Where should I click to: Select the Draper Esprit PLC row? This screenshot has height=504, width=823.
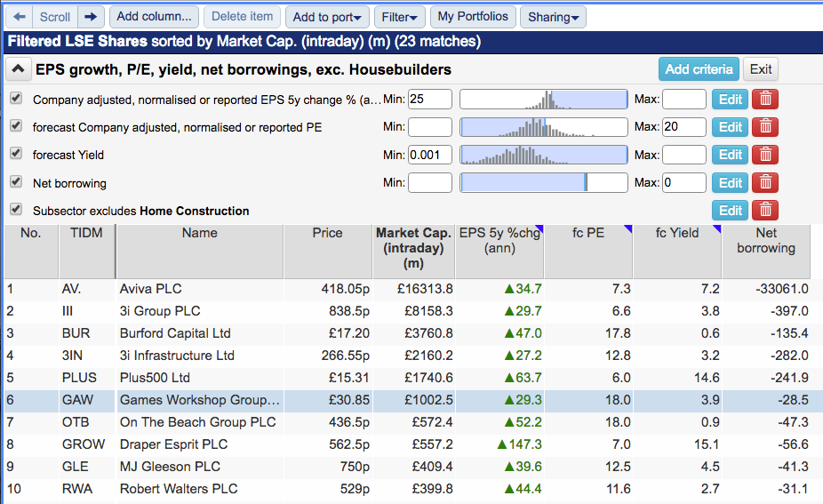(x=413, y=444)
